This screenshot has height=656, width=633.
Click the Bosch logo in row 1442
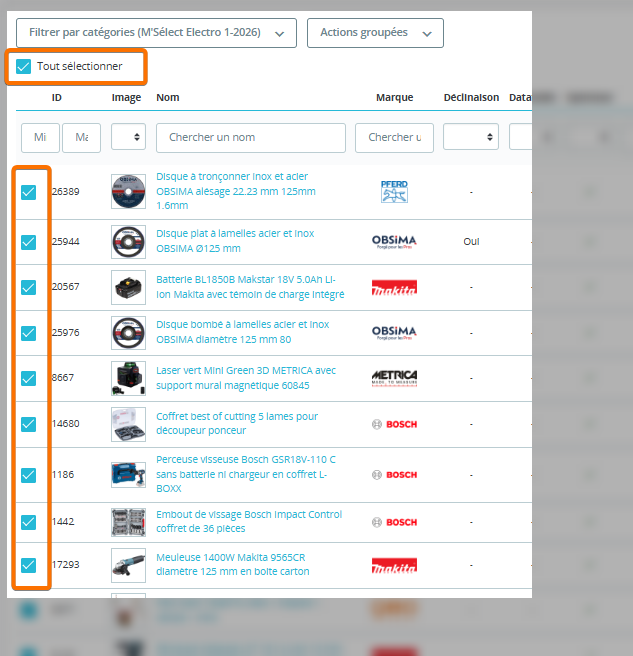point(394,522)
